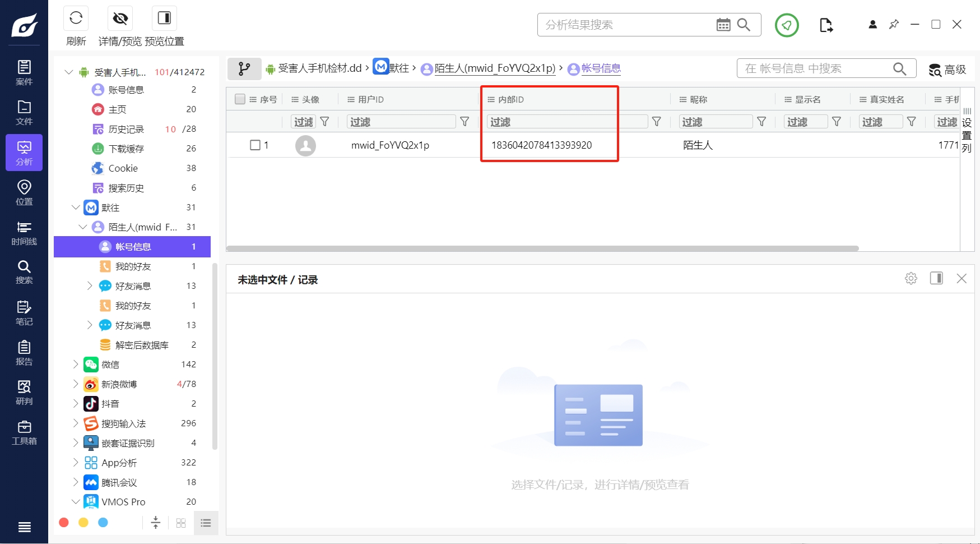Expand the 微信 tree node

tap(76, 364)
